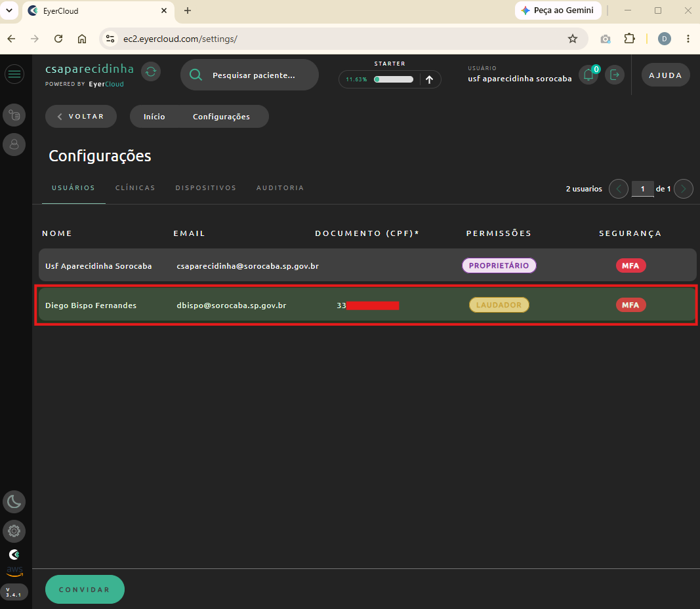Viewport: 700px width, 609px height.
Task: Click the storage upgrade arrow icon
Action: pos(430,79)
